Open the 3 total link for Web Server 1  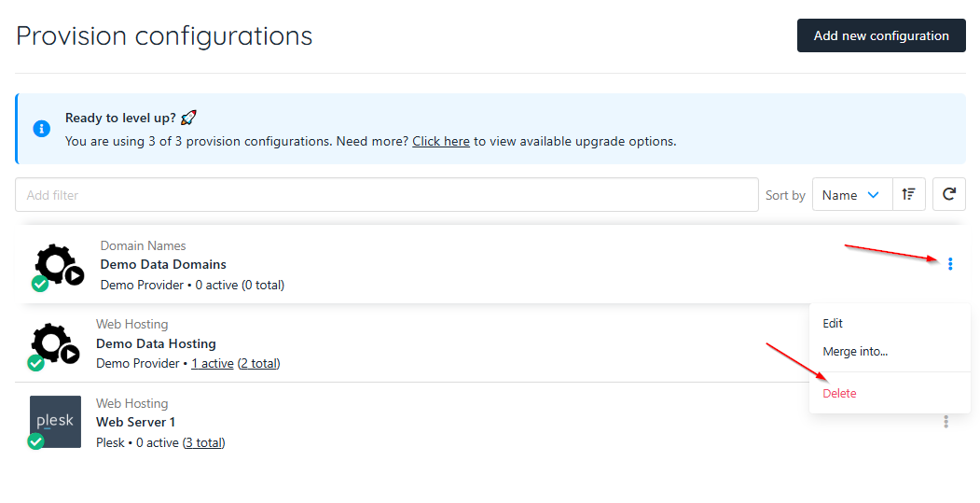[x=204, y=442]
